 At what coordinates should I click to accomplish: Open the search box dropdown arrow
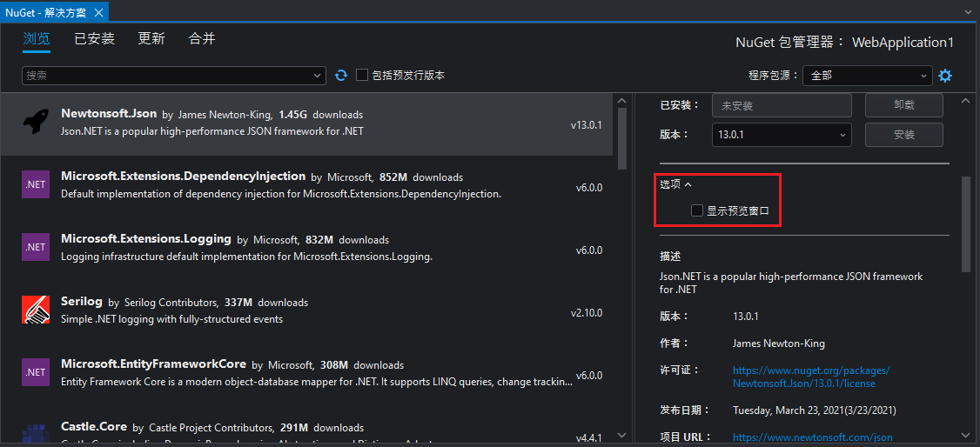pos(316,76)
